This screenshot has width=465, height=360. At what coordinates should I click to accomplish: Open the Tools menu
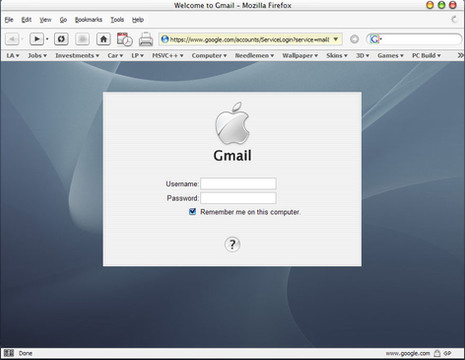click(117, 20)
